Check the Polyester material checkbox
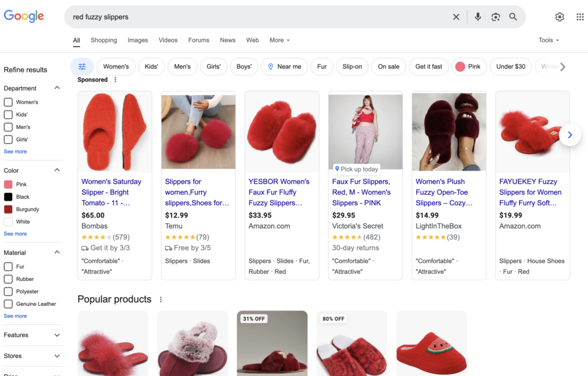Image resolution: width=588 pixels, height=376 pixels. 8,292
